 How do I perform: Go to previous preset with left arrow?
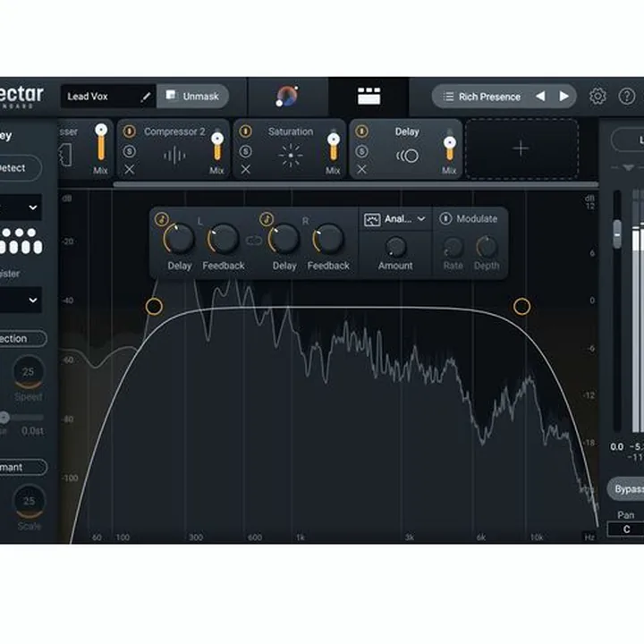(540, 96)
